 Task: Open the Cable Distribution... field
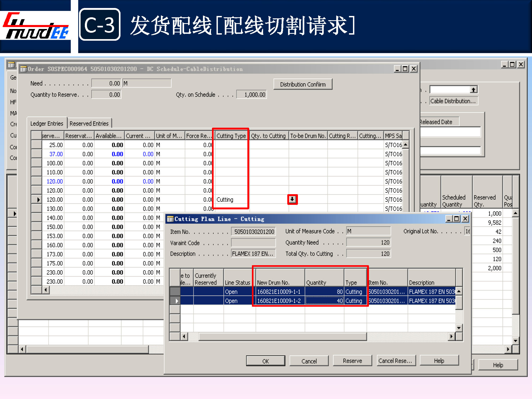[x=453, y=101]
